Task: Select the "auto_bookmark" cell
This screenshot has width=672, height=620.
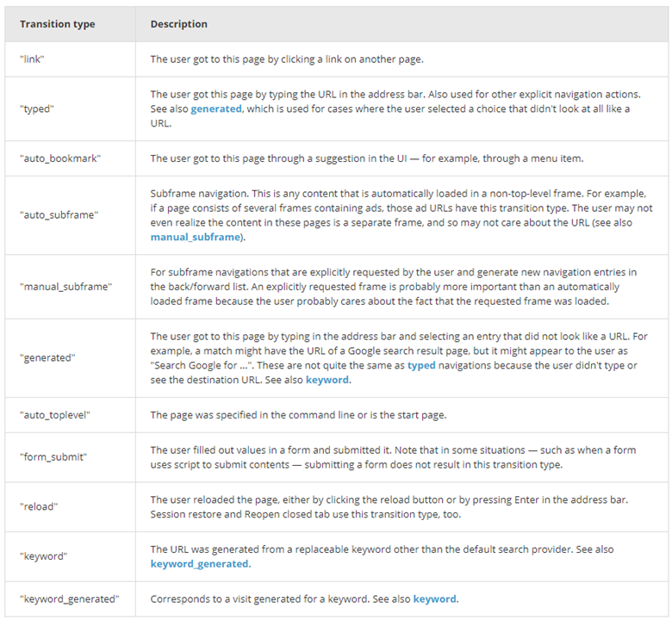Action: (x=71, y=158)
